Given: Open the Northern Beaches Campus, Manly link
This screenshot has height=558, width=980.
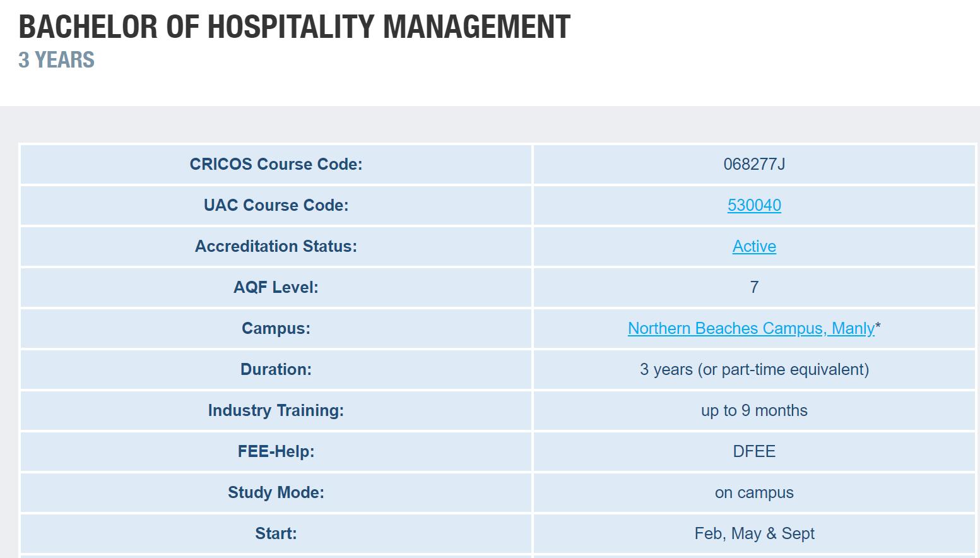Looking at the screenshot, I should click(750, 328).
